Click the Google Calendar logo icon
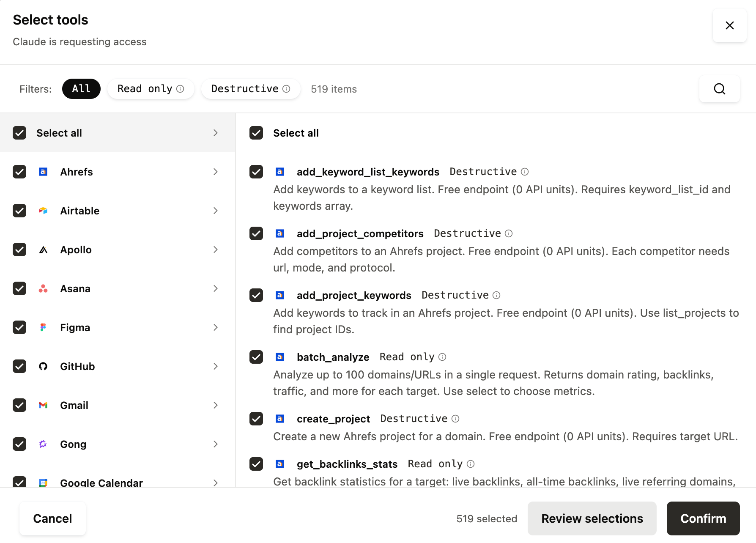Viewport: 756px width, 543px height. 43,483
